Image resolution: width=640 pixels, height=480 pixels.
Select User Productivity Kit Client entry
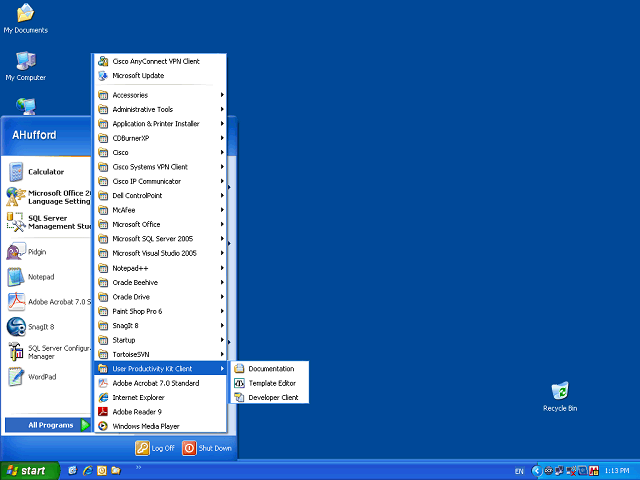(160, 369)
